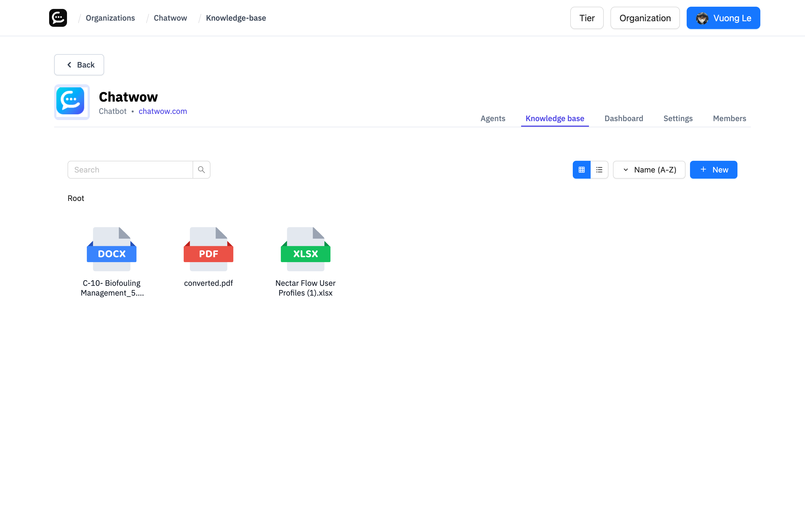Click inside the Search input field
The image size is (805, 532).
click(130, 169)
